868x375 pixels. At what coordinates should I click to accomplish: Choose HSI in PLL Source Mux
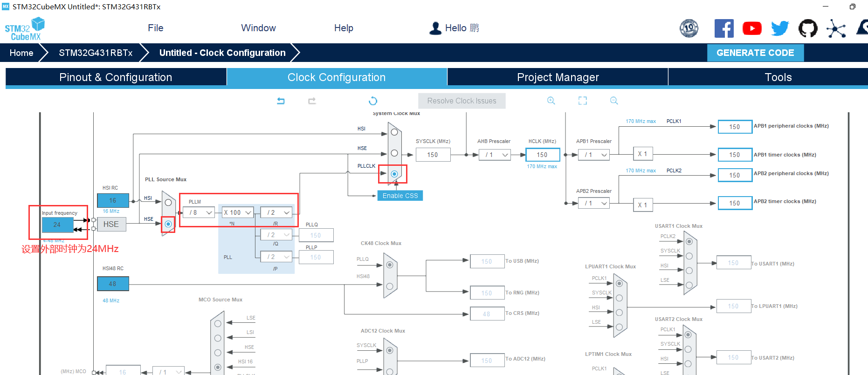(168, 203)
